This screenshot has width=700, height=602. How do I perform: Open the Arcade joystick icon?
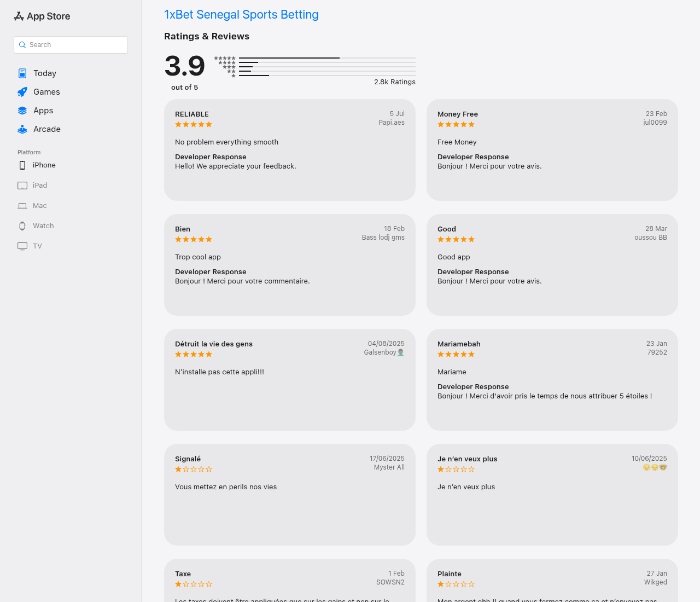click(x=22, y=129)
